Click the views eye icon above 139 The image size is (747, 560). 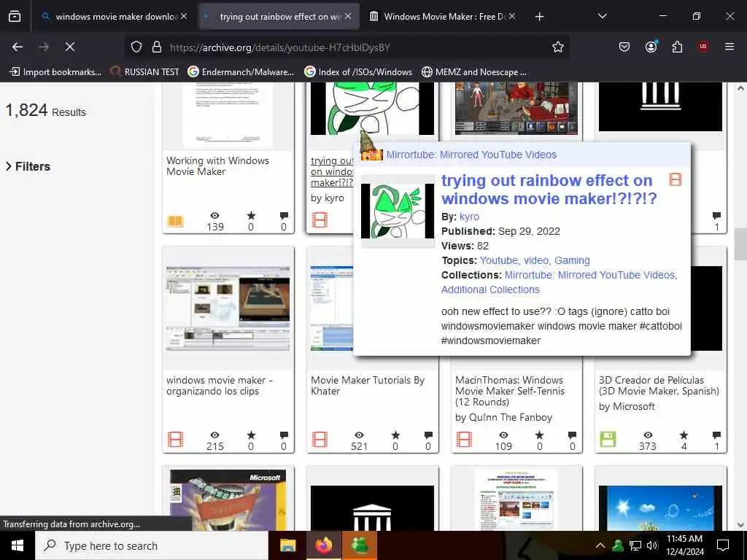point(215,216)
